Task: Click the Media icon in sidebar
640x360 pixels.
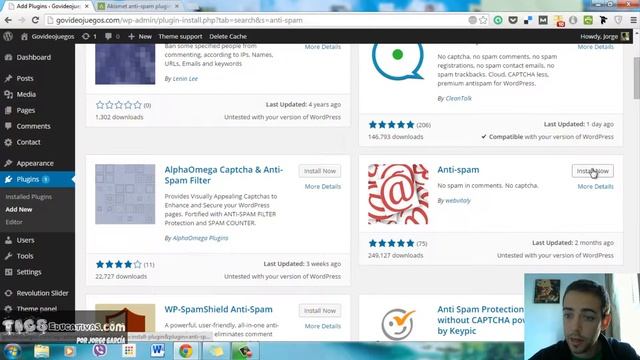Action: point(8,94)
